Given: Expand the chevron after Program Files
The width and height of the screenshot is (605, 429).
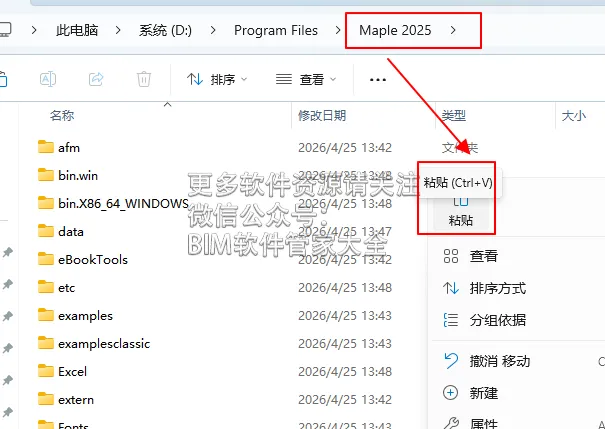Looking at the screenshot, I should 338,30.
